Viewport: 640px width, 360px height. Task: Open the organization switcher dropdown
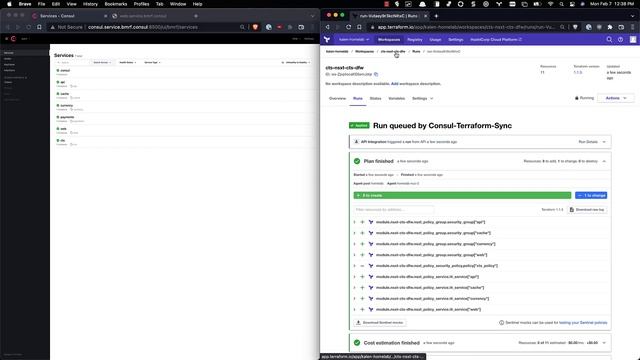point(354,40)
